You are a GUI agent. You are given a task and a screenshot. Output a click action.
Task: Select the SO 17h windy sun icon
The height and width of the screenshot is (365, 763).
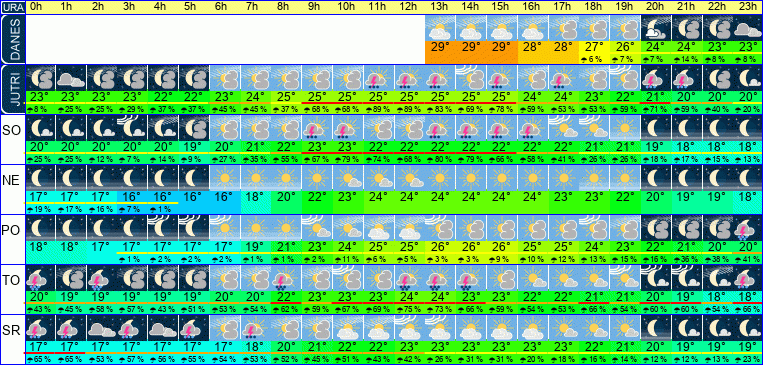point(563,128)
